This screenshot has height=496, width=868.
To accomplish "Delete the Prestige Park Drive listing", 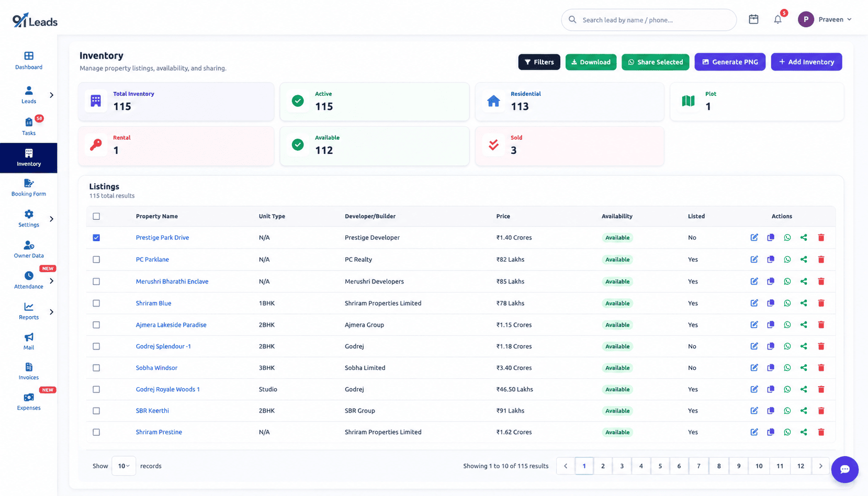I will coord(821,238).
